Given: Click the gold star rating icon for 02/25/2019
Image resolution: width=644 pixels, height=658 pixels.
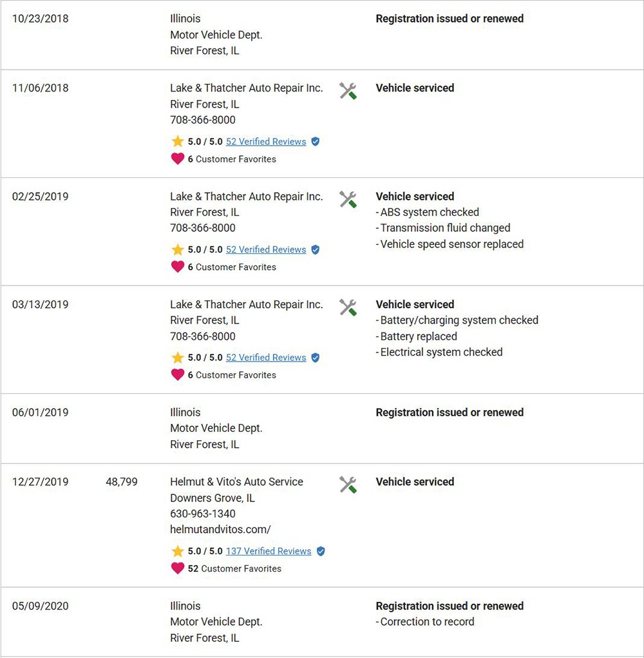Looking at the screenshot, I should [x=178, y=249].
